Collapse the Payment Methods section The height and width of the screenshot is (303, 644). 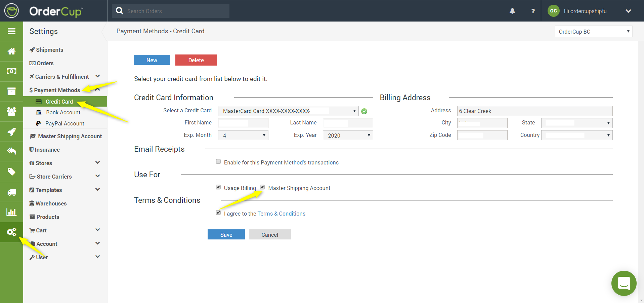coord(97,90)
